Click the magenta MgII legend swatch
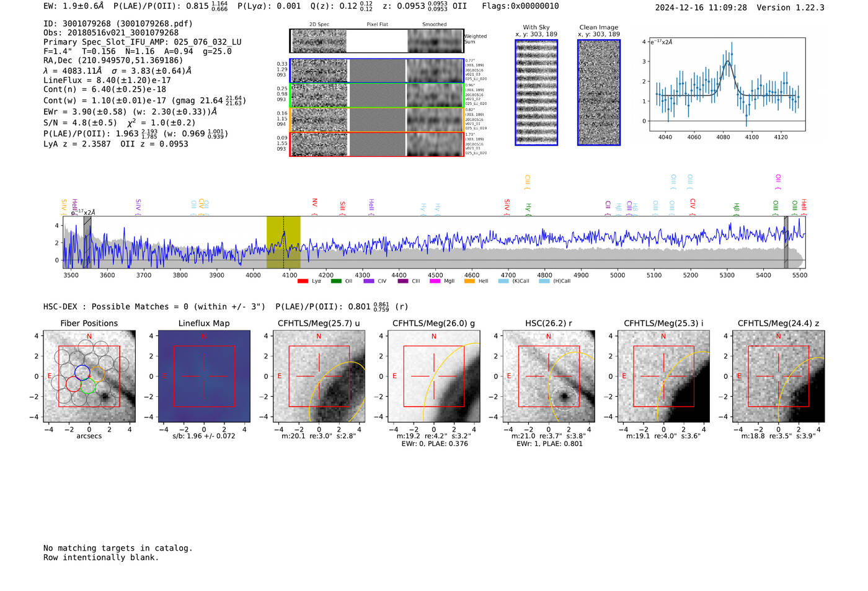Screen dimensions: 868x591 [x=435, y=281]
